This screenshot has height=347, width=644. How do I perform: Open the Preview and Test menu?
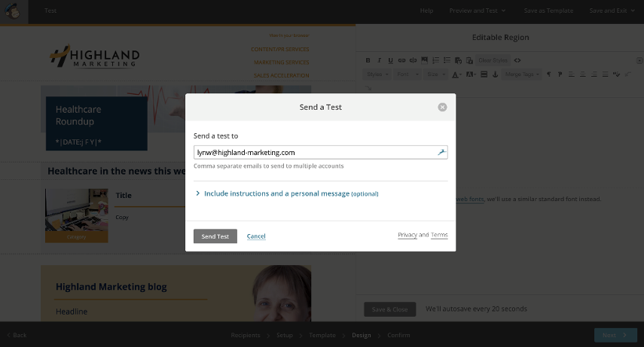coord(477,11)
